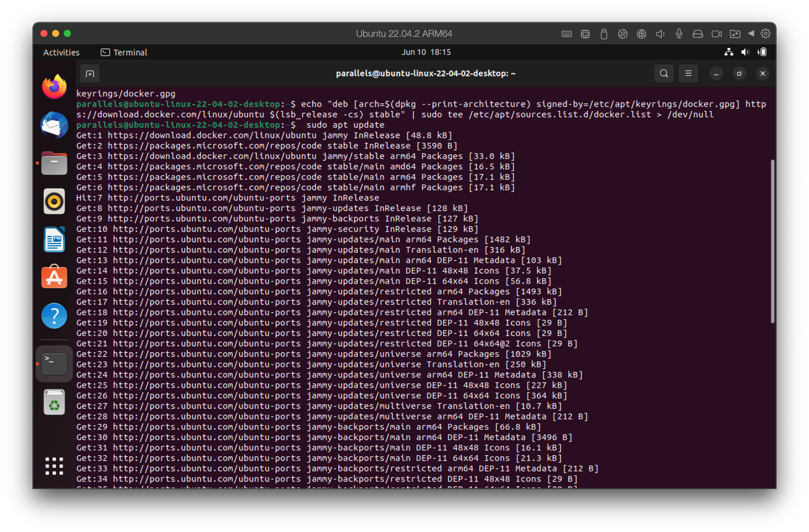Screen dimensions: 809x532
Task: Open Firefox from the dock
Action: coord(54,87)
